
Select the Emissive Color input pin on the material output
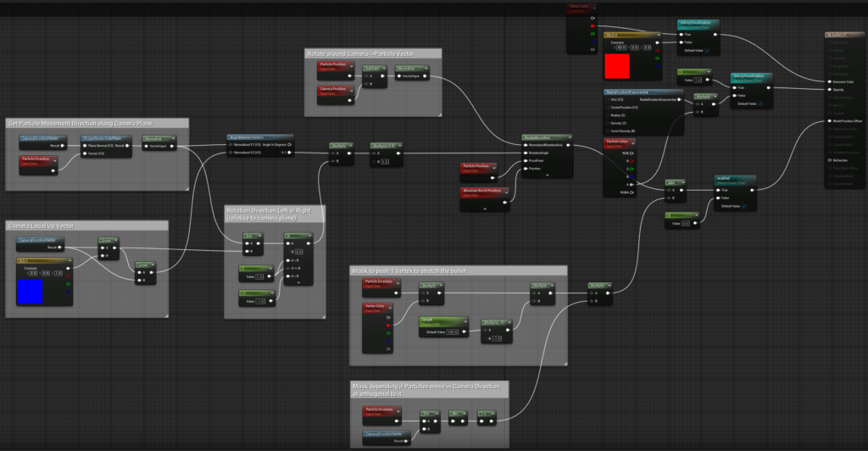coord(829,81)
